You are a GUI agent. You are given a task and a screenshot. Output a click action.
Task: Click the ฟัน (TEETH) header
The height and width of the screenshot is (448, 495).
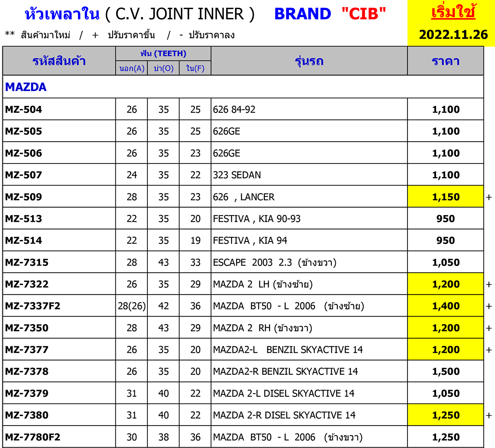point(163,54)
